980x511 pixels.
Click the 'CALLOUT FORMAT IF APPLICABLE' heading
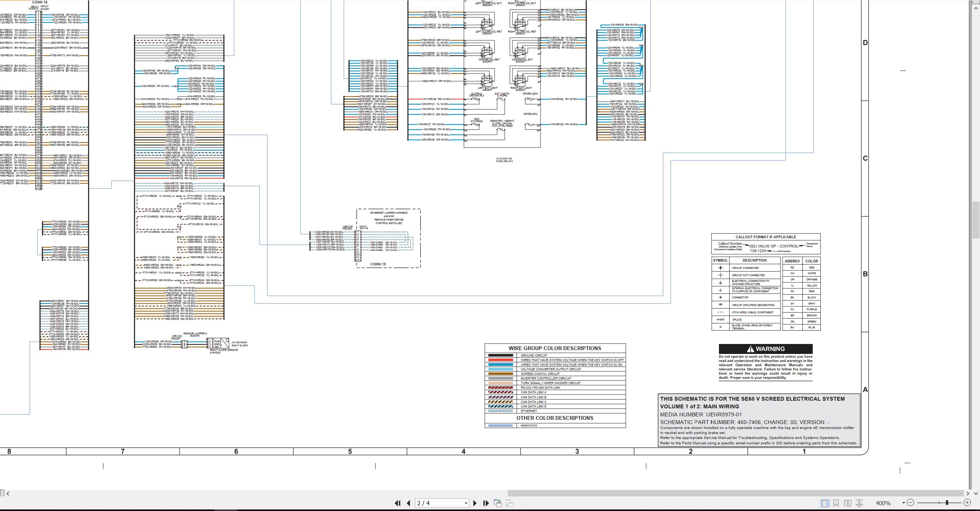pyautogui.click(x=766, y=237)
